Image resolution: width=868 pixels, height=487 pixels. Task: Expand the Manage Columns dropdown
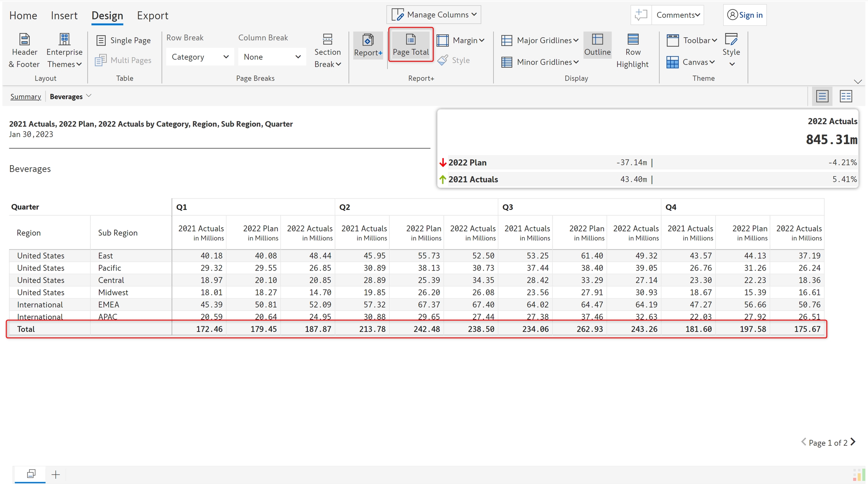434,15
